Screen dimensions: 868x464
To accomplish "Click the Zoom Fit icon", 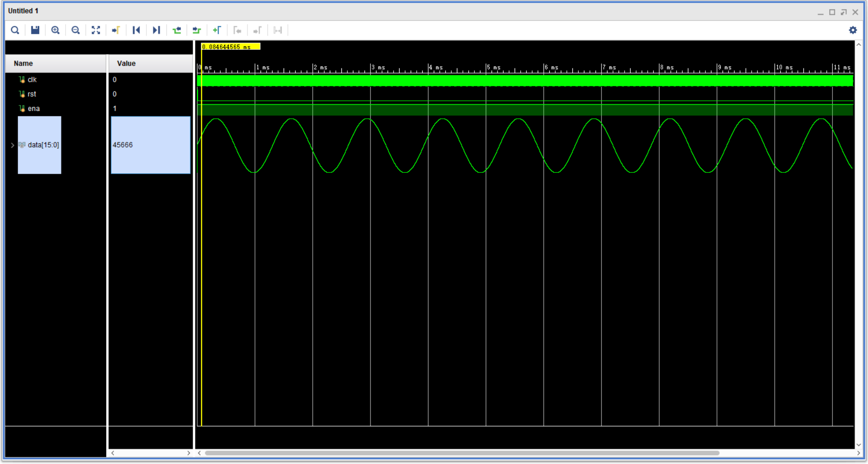I will pos(96,30).
